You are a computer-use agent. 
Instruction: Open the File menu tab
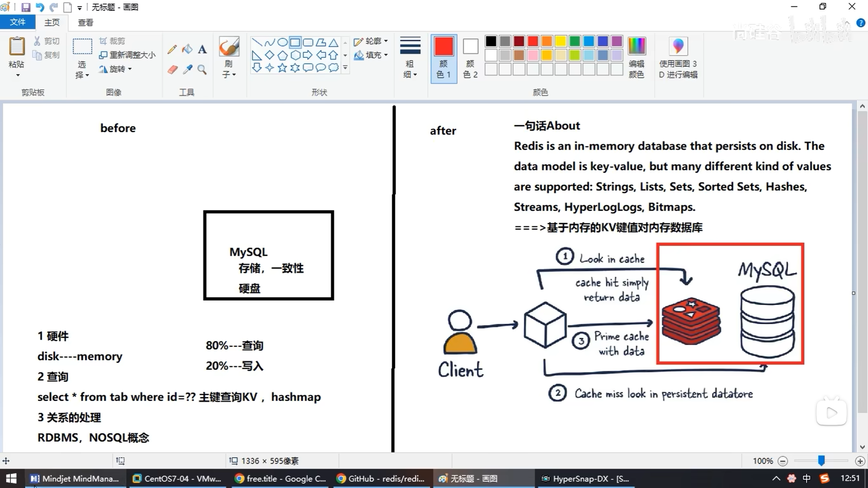coord(18,22)
